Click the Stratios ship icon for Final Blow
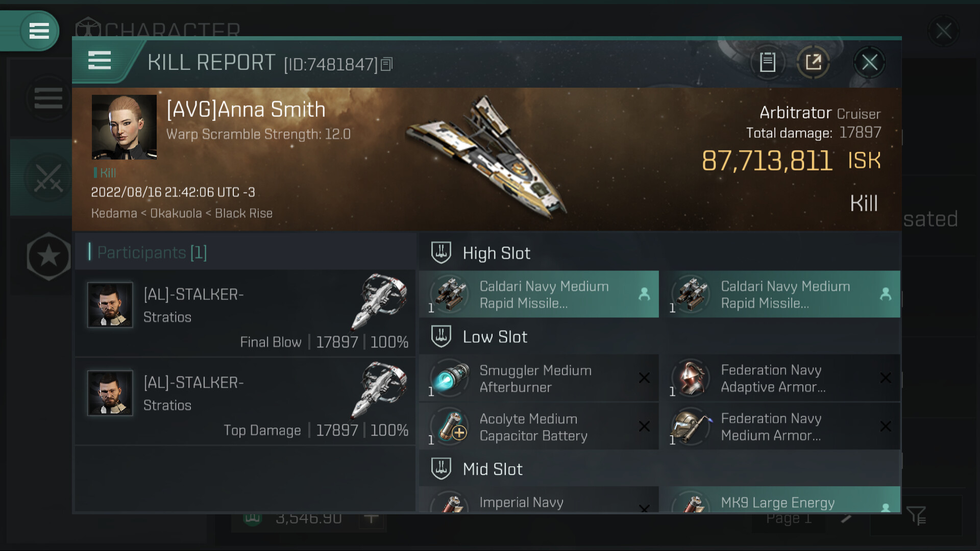Image resolution: width=980 pixels, height=551 pixels. point(382,301)
